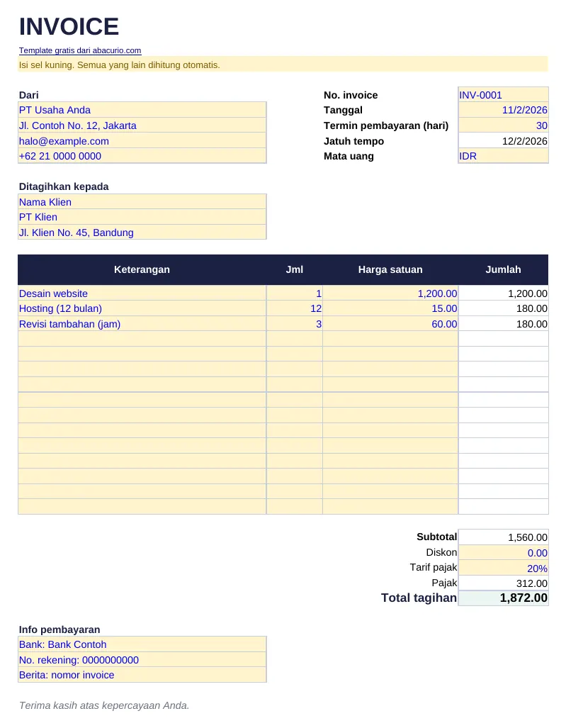Select the Jumlah amount 1,200.00 for Desain website
The image size is (566, 728).
tap(504, 293)
